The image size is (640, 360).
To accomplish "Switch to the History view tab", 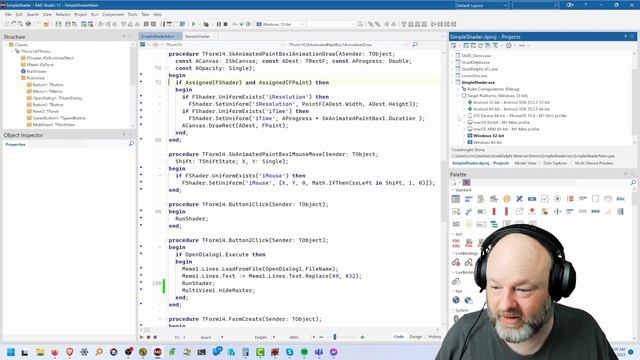I will (435, 337).
